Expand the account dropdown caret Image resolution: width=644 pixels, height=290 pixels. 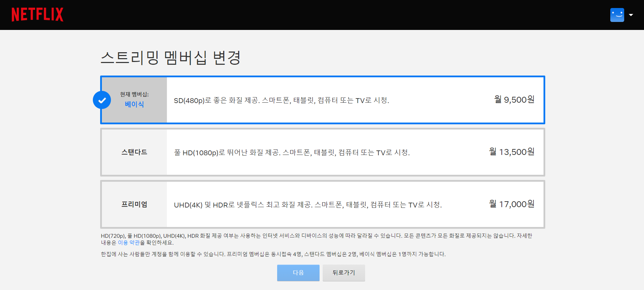631,15
